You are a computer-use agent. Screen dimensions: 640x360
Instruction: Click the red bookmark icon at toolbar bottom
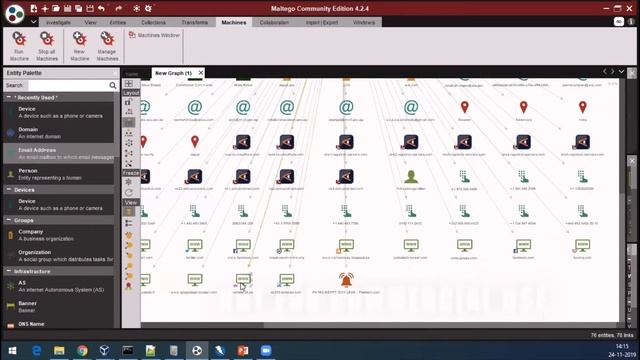pyautogui.click(x=129, y=286)
